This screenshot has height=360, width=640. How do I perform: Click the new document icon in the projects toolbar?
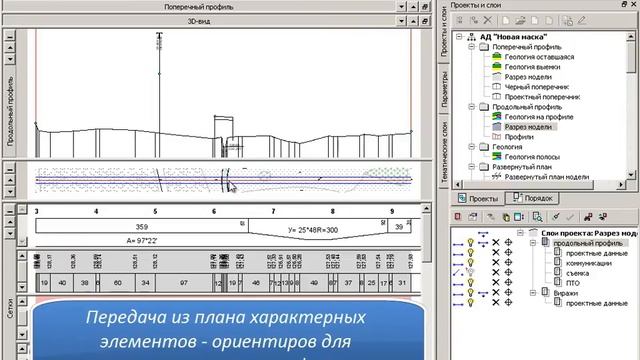tap(506, 20)
